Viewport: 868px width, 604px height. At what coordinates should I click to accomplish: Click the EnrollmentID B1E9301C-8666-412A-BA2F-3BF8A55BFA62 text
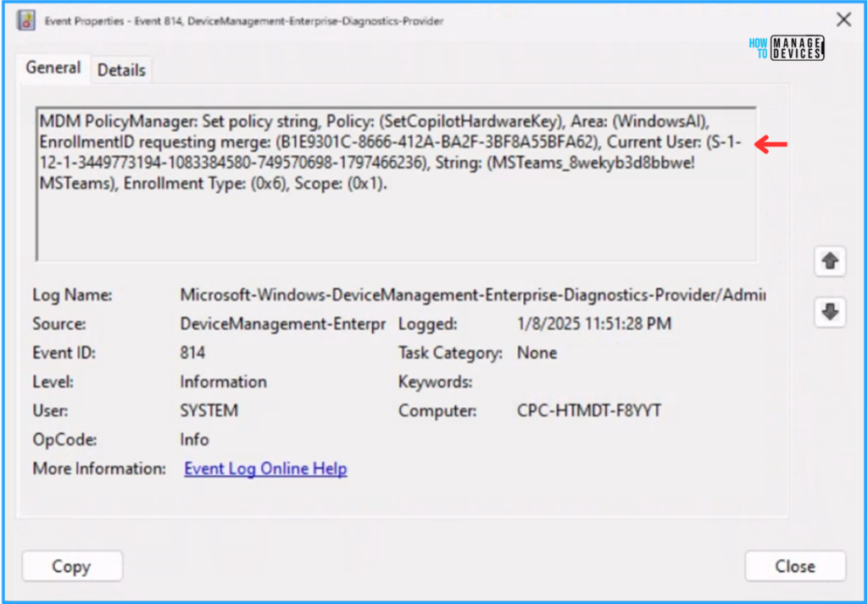437,142
